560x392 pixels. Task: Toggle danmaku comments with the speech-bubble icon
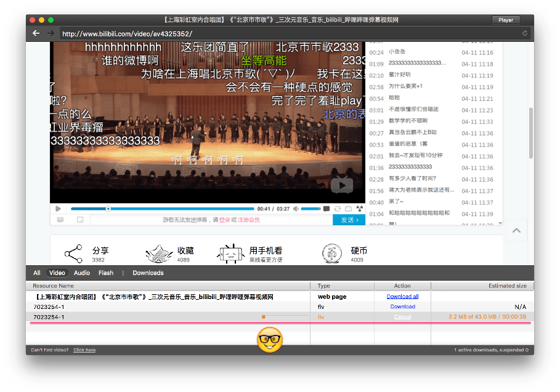coord(327,209)
